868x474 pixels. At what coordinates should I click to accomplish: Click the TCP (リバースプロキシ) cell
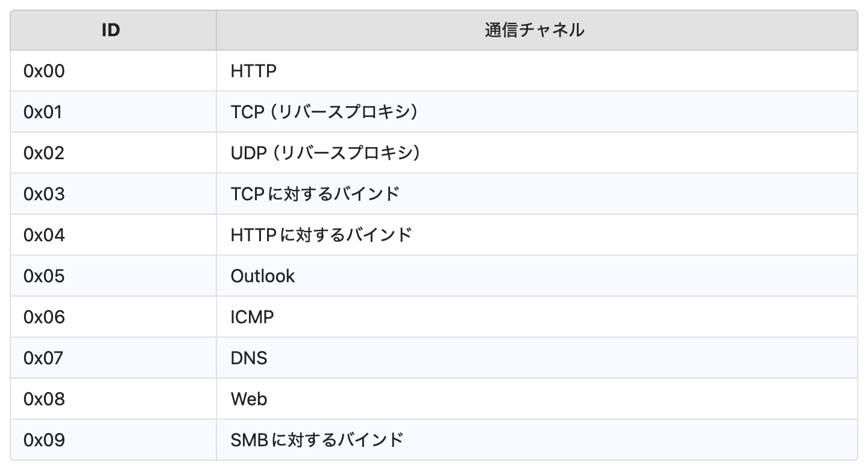324,112
